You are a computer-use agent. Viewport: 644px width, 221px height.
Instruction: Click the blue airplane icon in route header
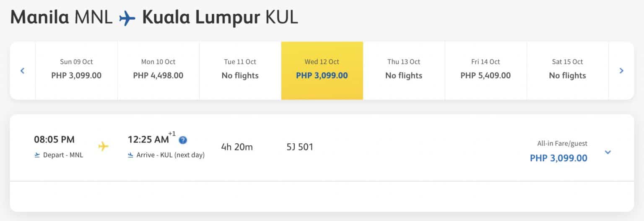127,18
